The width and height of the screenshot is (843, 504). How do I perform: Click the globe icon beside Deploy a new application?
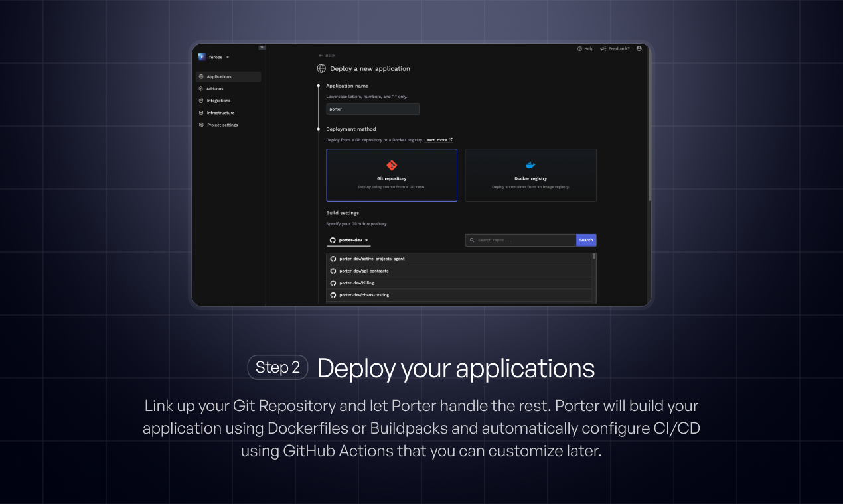pos(321,68)
